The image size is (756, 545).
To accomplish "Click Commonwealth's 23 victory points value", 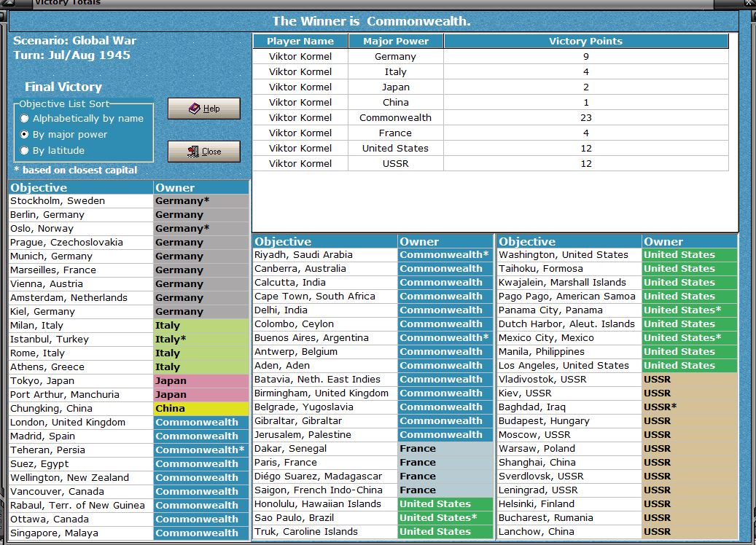I will [x=586, y=117].
